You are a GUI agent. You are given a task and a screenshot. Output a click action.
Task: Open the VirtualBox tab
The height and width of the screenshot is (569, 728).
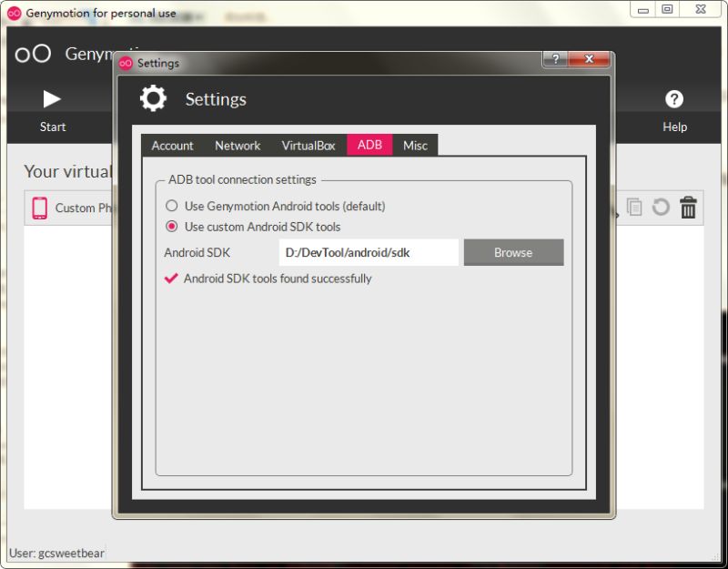(308, 146)
